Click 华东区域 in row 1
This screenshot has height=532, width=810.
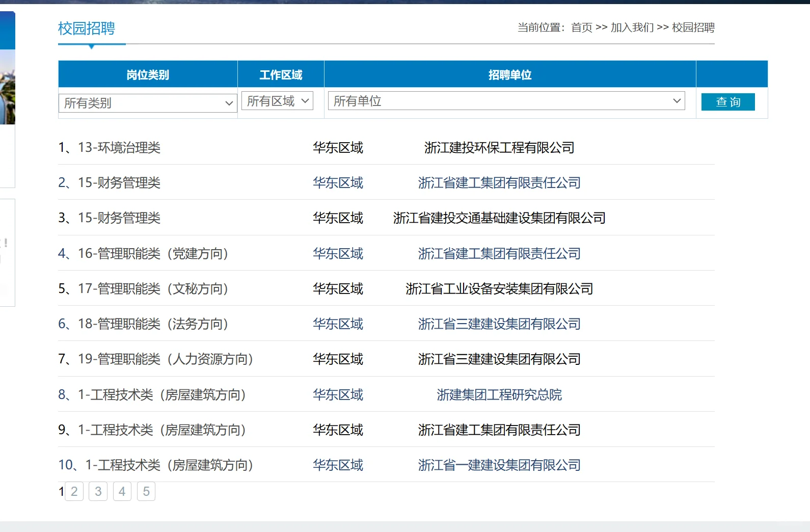click(x=338, y=148)
